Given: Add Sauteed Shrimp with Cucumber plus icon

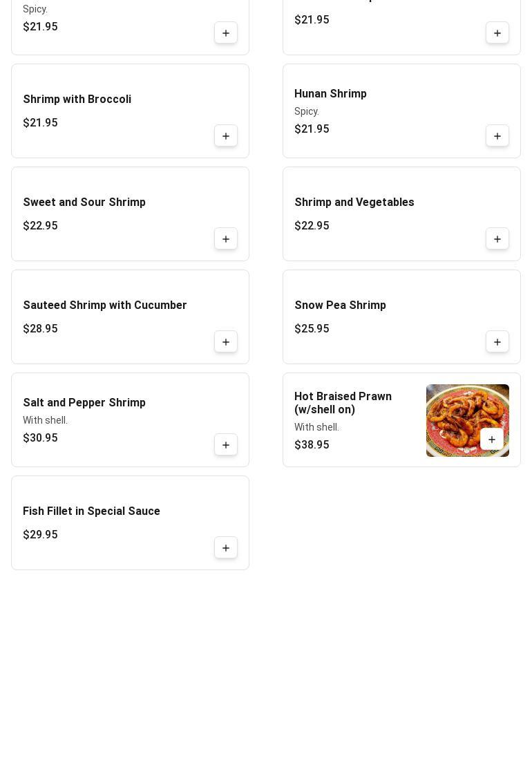Looking at the screenshot, I should pos(226,342).
